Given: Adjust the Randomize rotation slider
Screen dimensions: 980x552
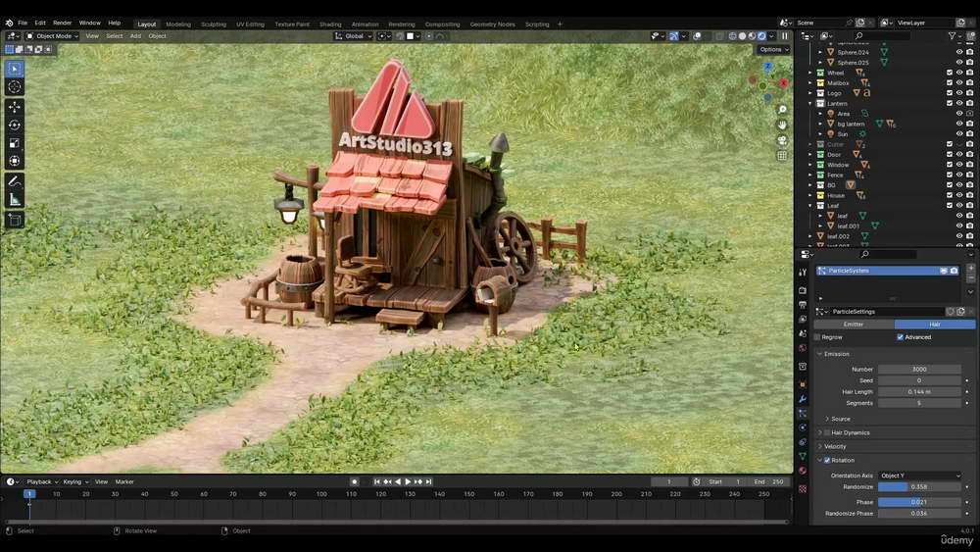Looking at the screenshot, I should 919,487.
